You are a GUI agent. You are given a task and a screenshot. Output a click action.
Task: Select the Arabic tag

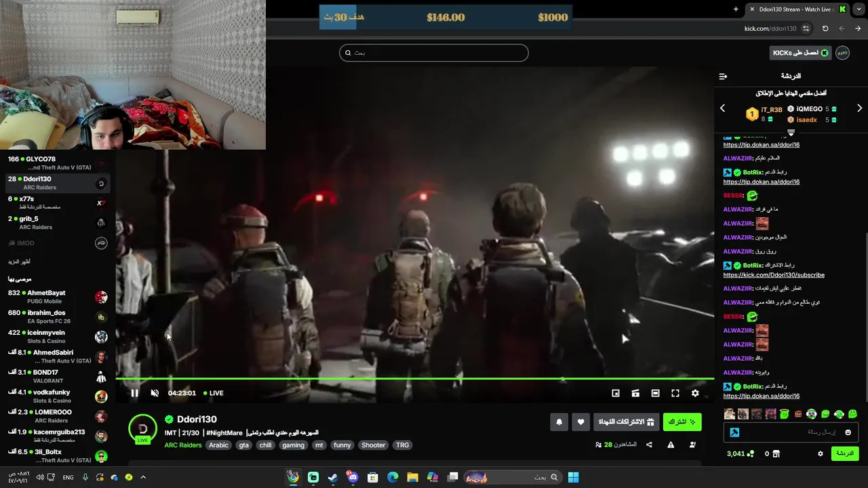[218, 445]
